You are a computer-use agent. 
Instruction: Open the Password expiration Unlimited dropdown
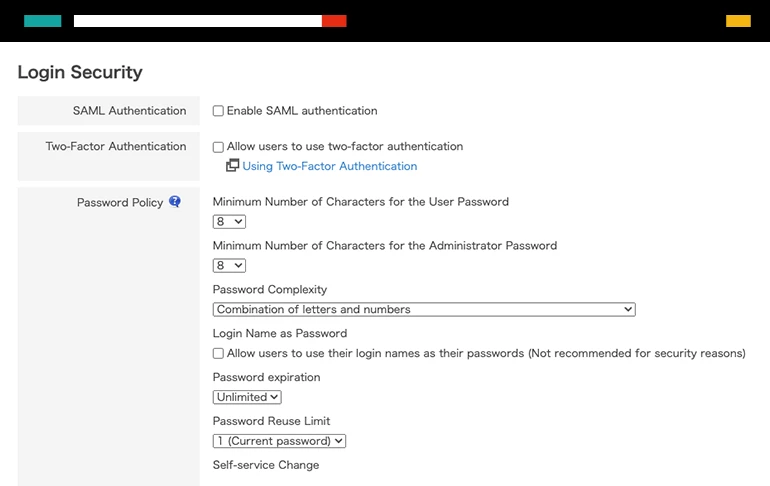coord(247,397)
